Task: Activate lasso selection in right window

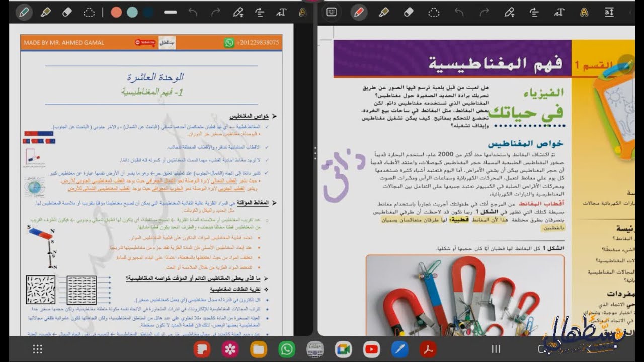Action: pos(434,12)
